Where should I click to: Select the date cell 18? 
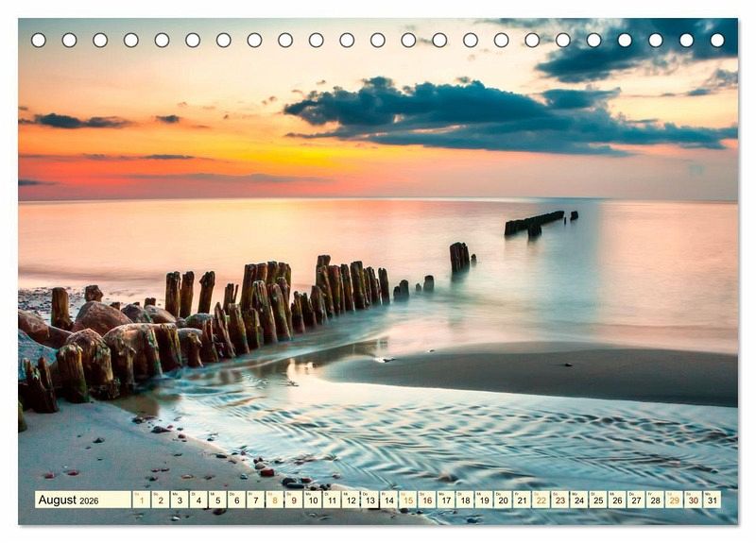(465, 500)
